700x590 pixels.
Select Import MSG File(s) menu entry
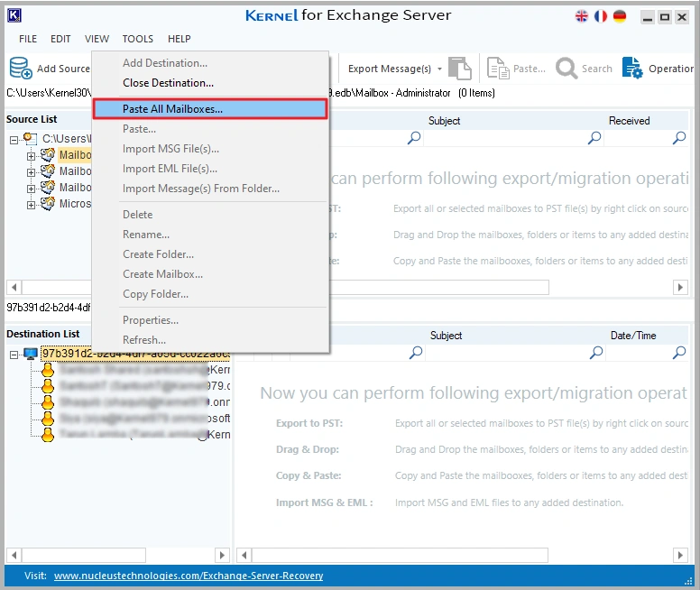click(x=210, y=149)
